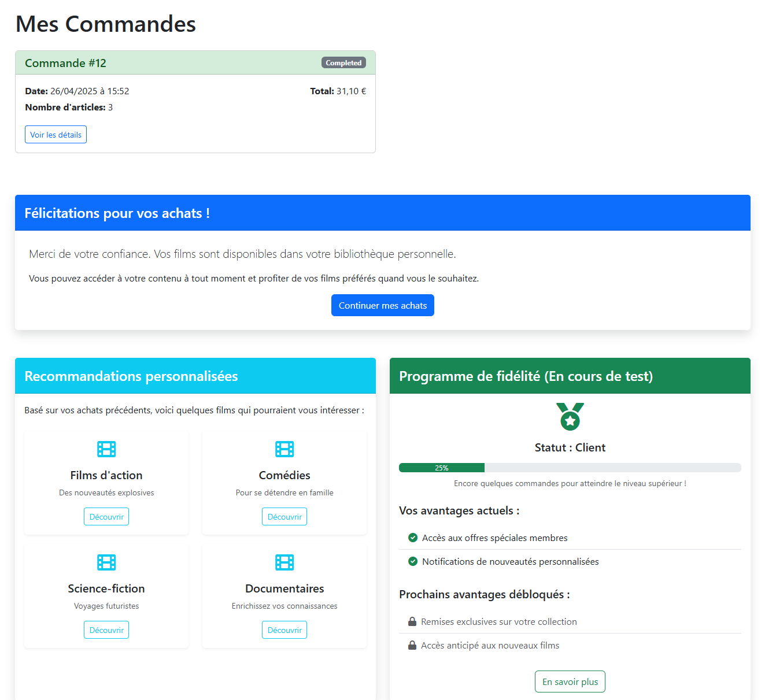Click Découvrir under Comédies

point(284,516)
